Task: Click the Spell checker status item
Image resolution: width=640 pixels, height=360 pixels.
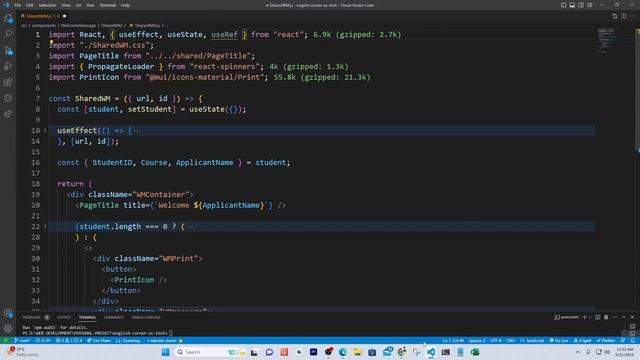Action: coord(582,340)
